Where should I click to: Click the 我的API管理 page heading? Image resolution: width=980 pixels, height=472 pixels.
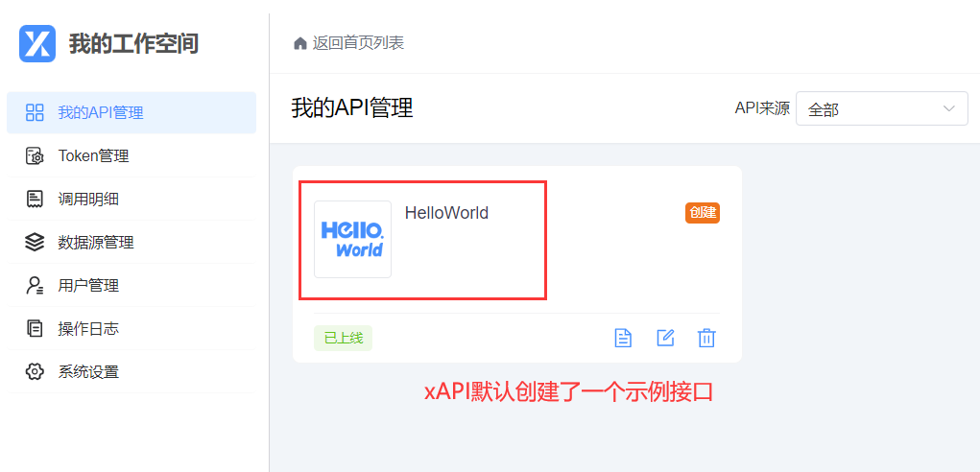(x=352, y=108)
